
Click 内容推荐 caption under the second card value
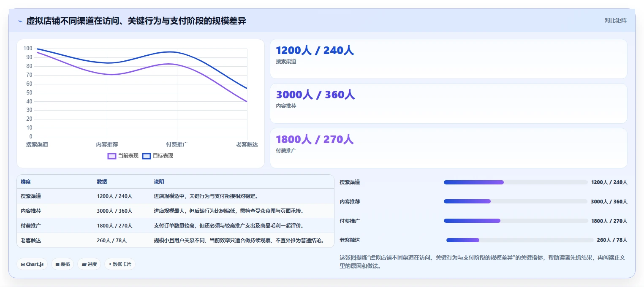pos(286,106)
